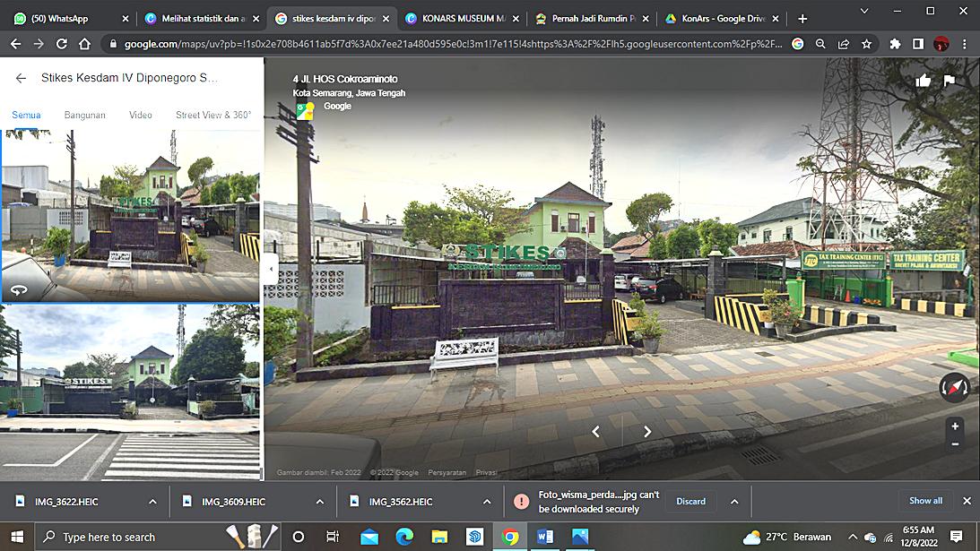Discard the insecure Foto_wisma download
980x551 pixels.
[x=690, y=502]
